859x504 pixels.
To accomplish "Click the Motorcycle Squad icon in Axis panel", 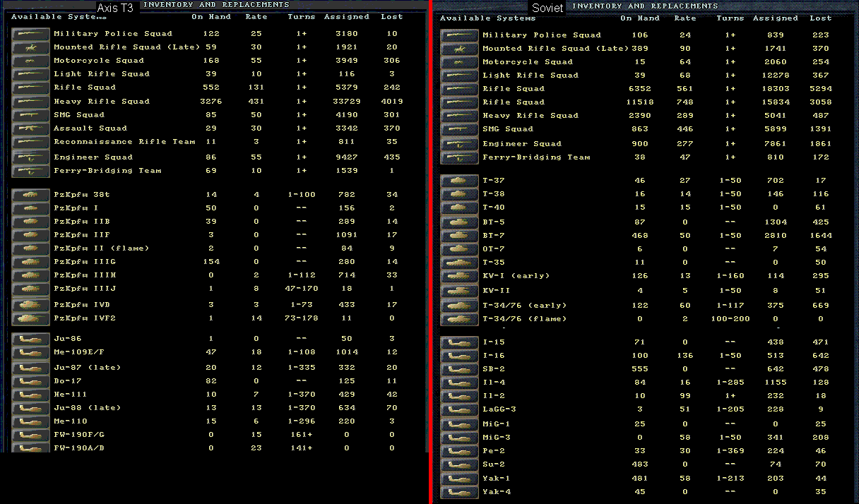I will pos(31,61).
